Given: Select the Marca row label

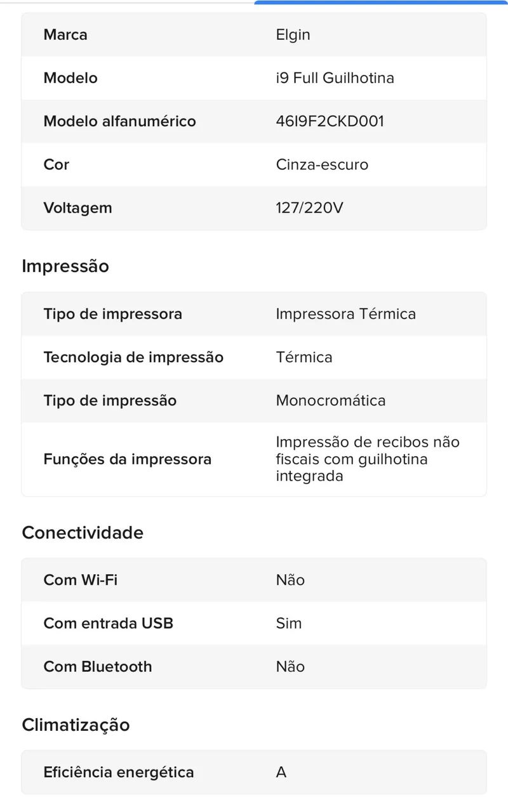Looking at the screenshot, I should coord(65,35).
